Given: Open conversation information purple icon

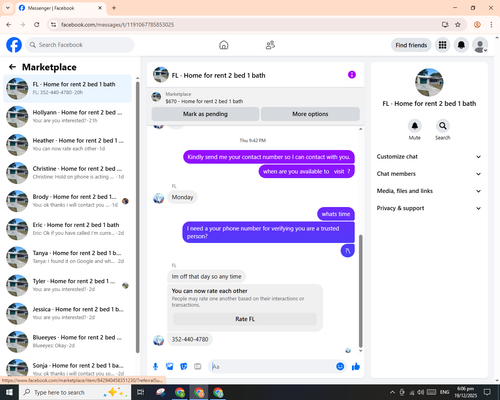Looking at the screenshot, I should (x=352, y=75).
